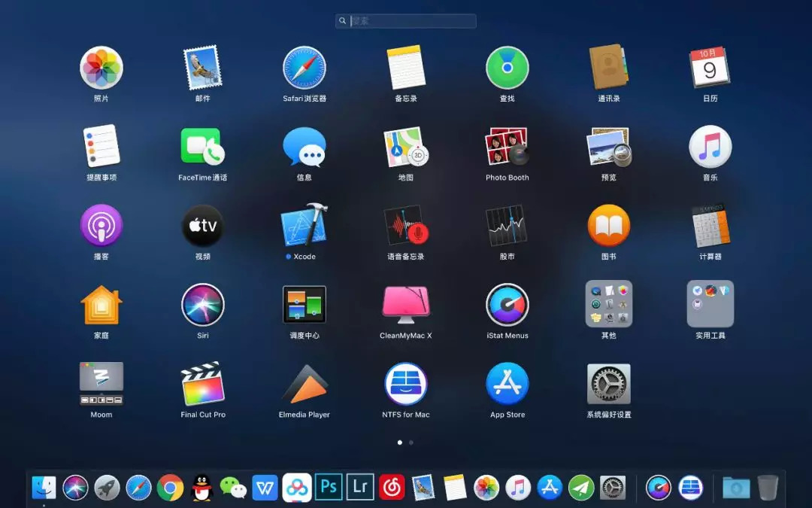Screen dimensions: 812x508
Task: Select the first Launchpad page dot
Action: click(400, 443)
